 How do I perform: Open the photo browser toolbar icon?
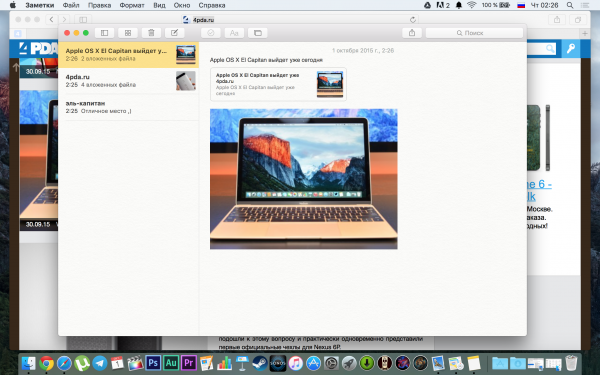point(258,33)
